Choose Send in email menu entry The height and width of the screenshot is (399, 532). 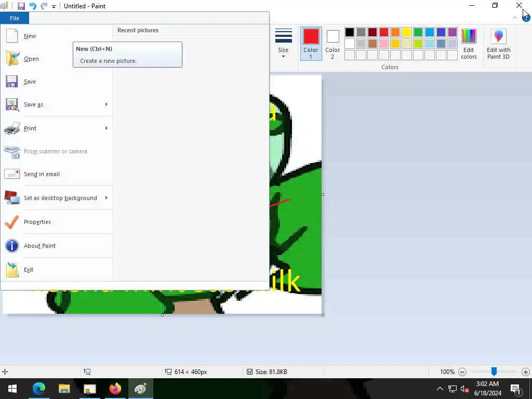(x=57, y=174)
